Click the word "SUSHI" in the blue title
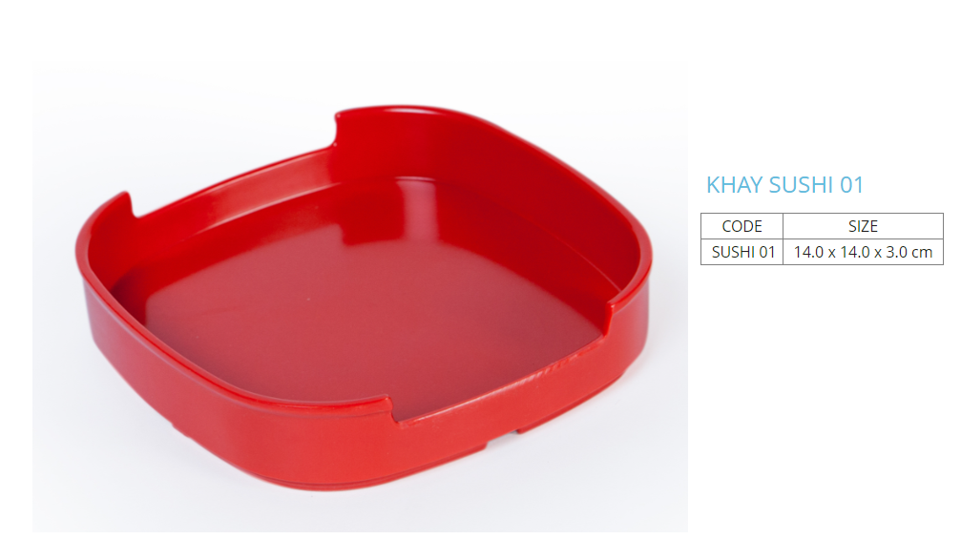Image resolution: width=961 pixels, height=560 pixels. pos(801,185)
